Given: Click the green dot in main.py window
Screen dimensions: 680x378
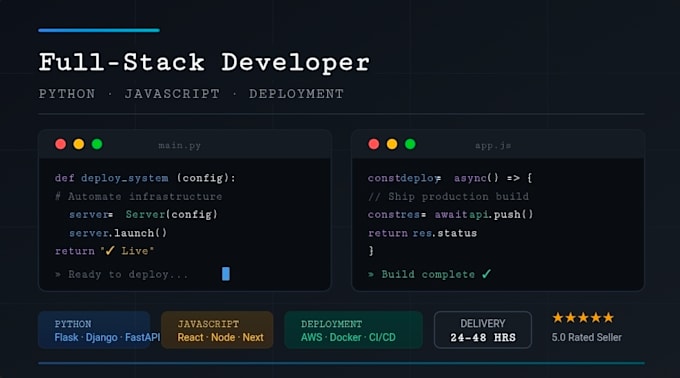Looking at the screenshot, I should click(97, 144).
